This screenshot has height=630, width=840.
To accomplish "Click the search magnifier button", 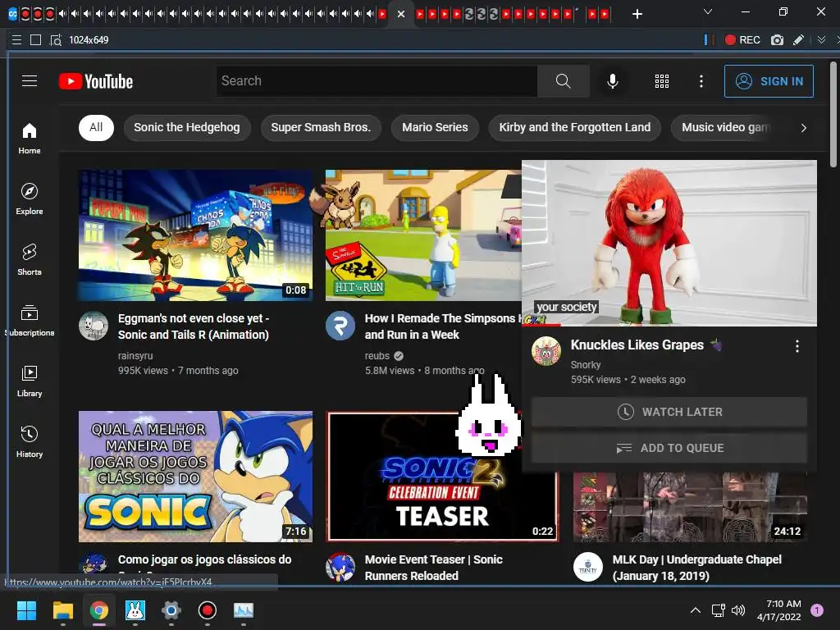I will [563, 81].
